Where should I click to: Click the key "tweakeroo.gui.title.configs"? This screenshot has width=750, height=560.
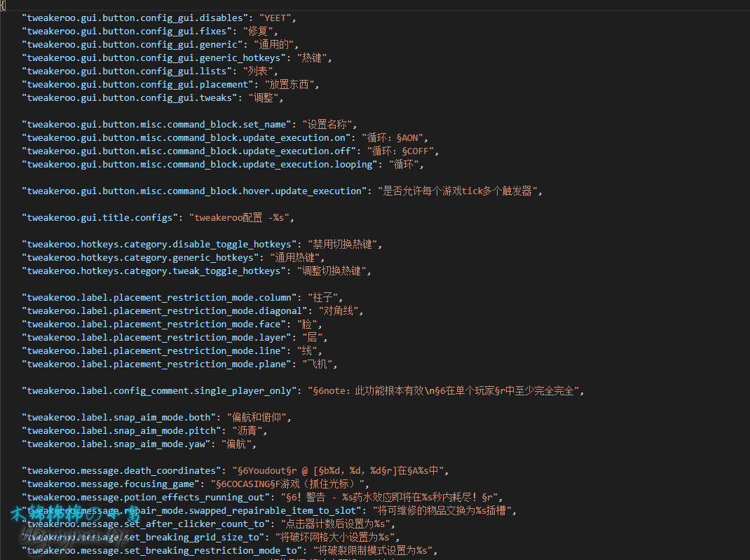coord(100,218)
